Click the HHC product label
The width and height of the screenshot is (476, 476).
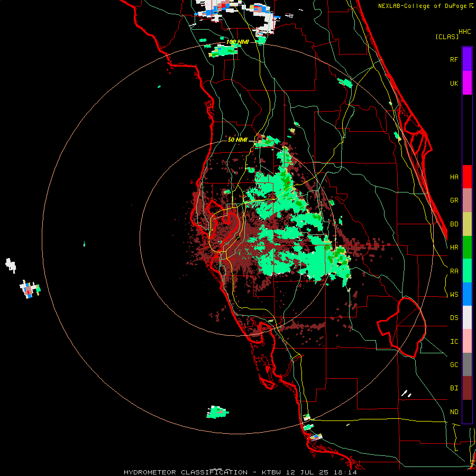[x=464, y=32]
